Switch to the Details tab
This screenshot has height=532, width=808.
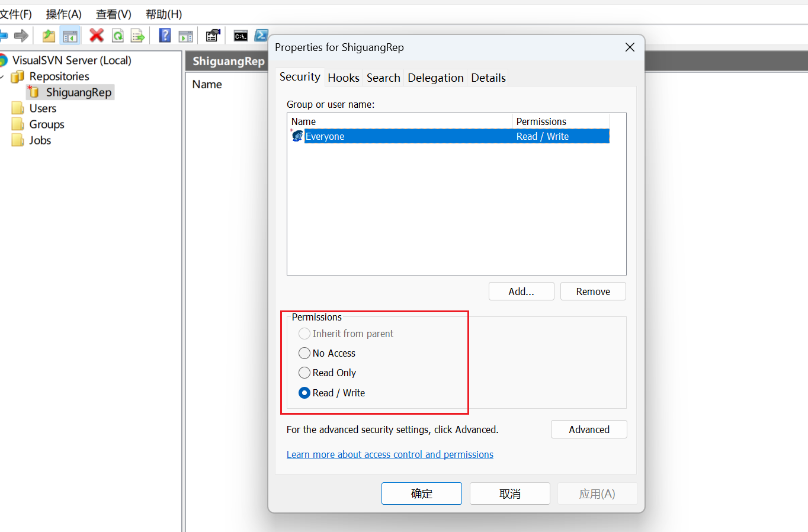(x=488, y=78)
